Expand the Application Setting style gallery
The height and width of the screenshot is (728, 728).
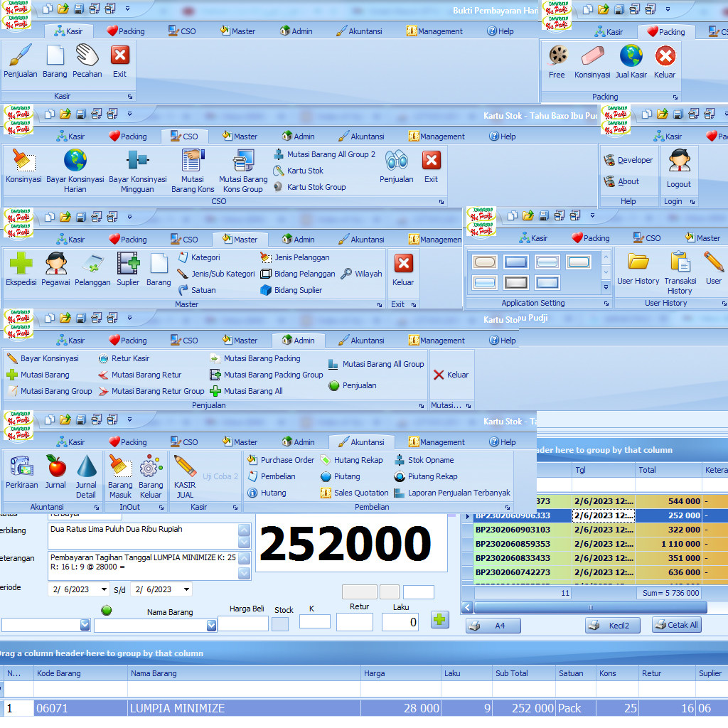606,287
